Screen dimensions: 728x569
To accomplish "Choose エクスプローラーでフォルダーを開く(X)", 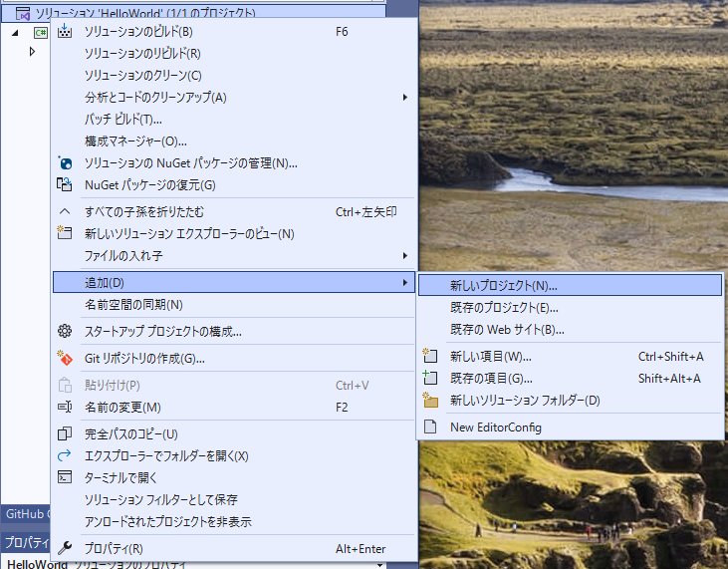I will click(x=234, y=456).
